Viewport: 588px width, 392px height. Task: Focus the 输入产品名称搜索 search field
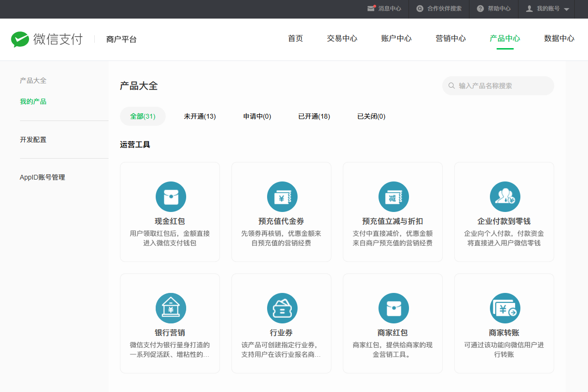point(498,86)
